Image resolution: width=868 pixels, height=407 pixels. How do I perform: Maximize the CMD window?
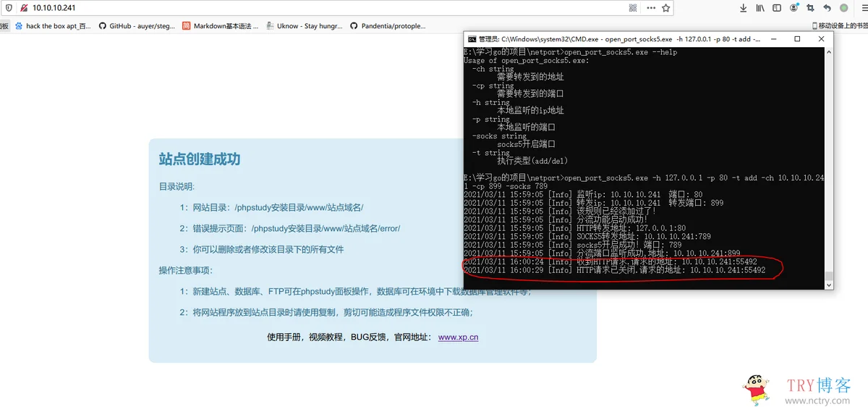797,39
